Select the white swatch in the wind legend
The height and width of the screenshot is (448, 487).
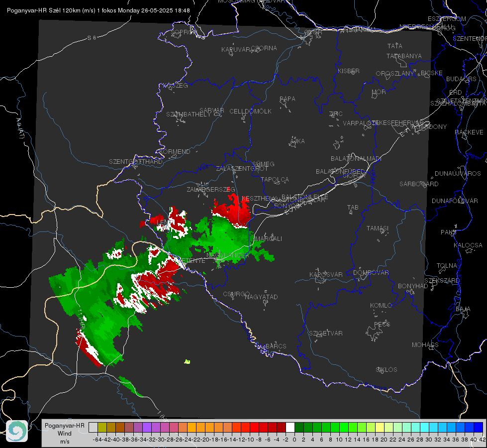(290, 428)
